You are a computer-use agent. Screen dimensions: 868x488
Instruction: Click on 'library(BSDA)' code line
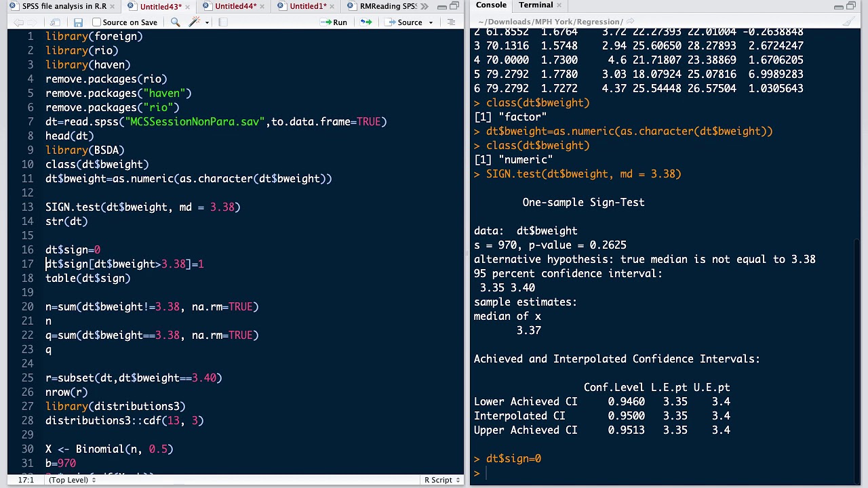click(x=85, y=150)
